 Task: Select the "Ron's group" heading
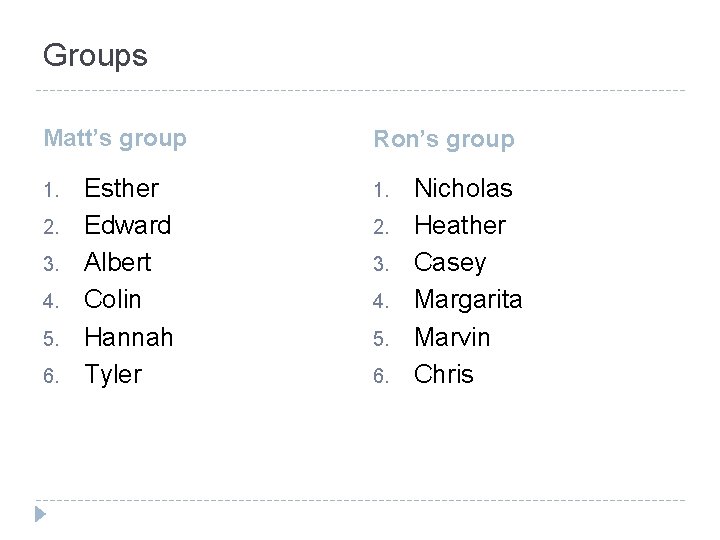point(444,140)
